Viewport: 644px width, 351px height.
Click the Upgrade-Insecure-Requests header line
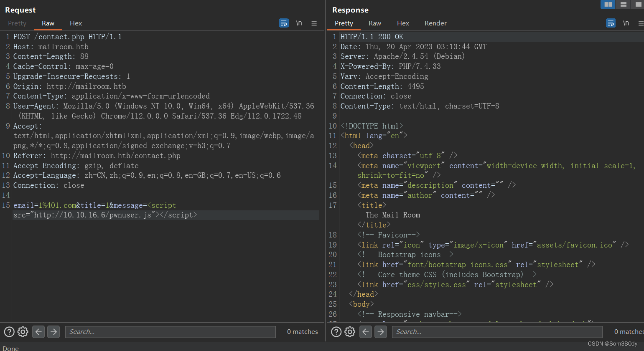pos(71,76)
